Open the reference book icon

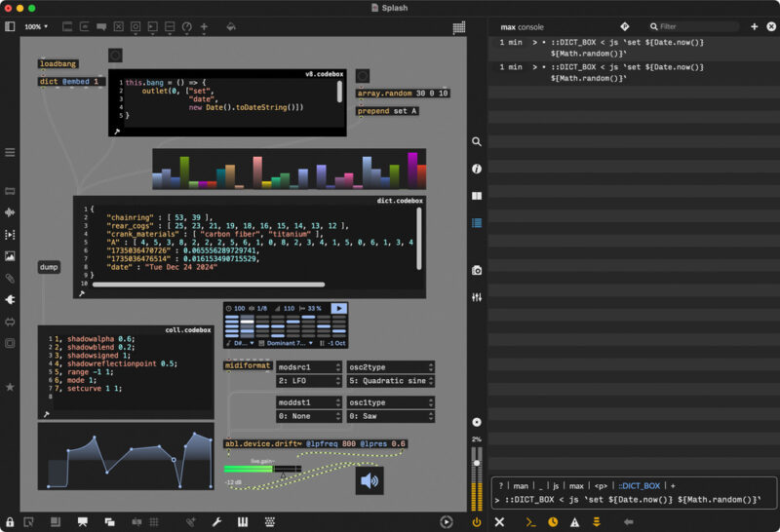click(477, 196)
